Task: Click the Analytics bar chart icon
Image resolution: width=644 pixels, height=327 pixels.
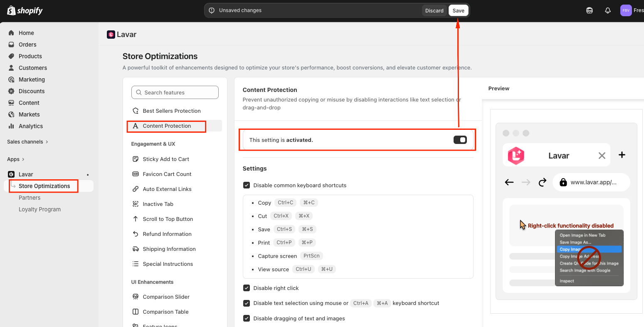Action: point(11,126)
